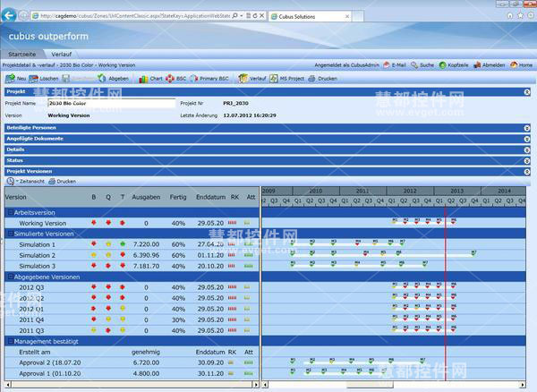Screen dimensions: 537x392
Task: Collapse the Arbeitsversion group
Action: tap(10, 212)
